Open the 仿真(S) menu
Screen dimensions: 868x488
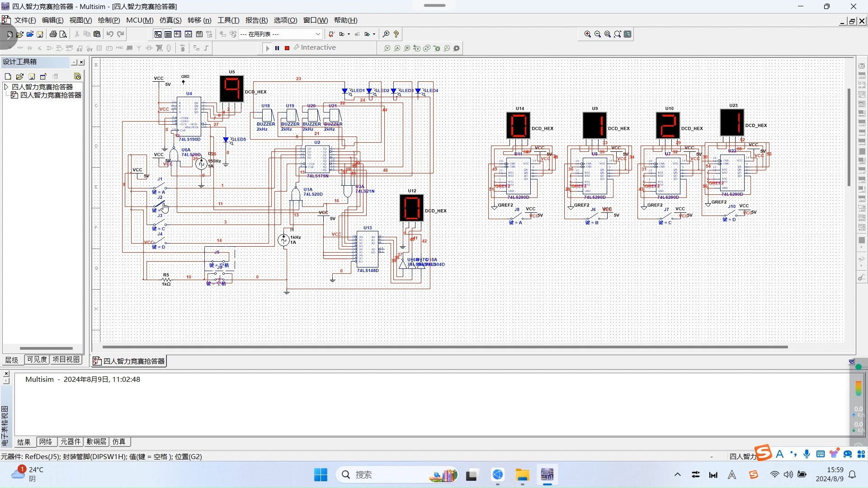click(170, 20)
